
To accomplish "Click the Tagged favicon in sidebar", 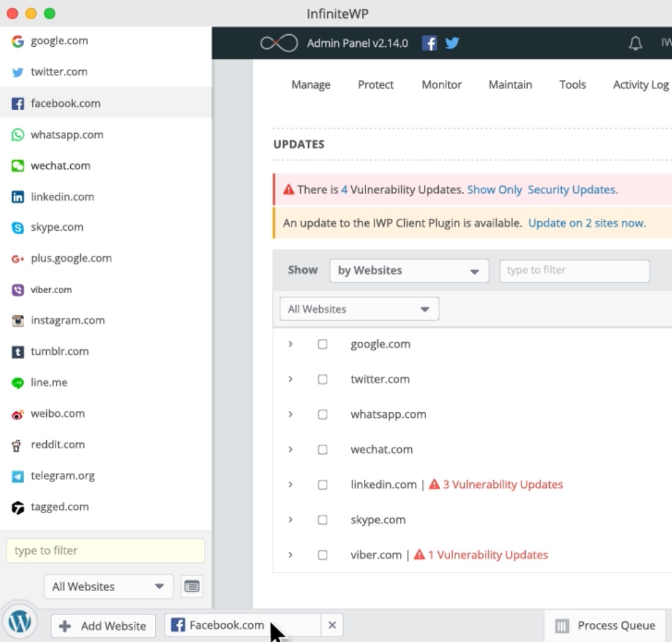I will pos(17,508).
